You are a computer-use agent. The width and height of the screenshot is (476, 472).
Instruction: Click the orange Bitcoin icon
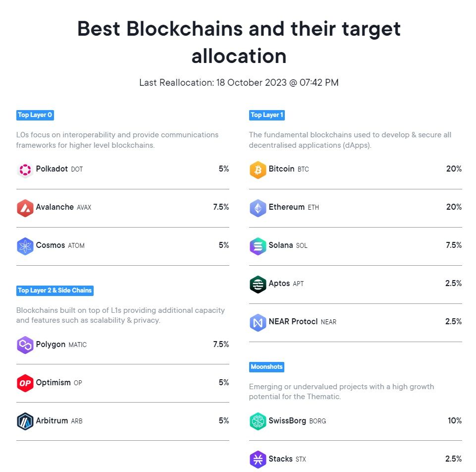[x=258, y=170]
